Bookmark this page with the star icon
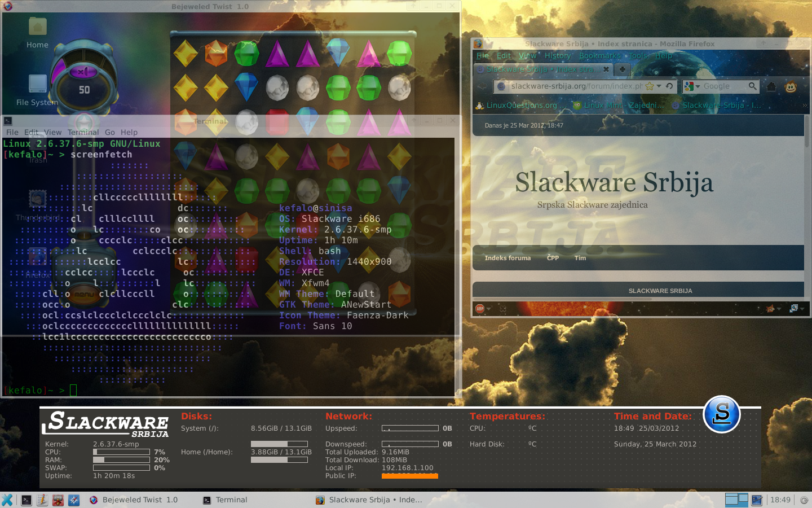The width and height of the screenshot is (812, 508). [x=650, y=86]
